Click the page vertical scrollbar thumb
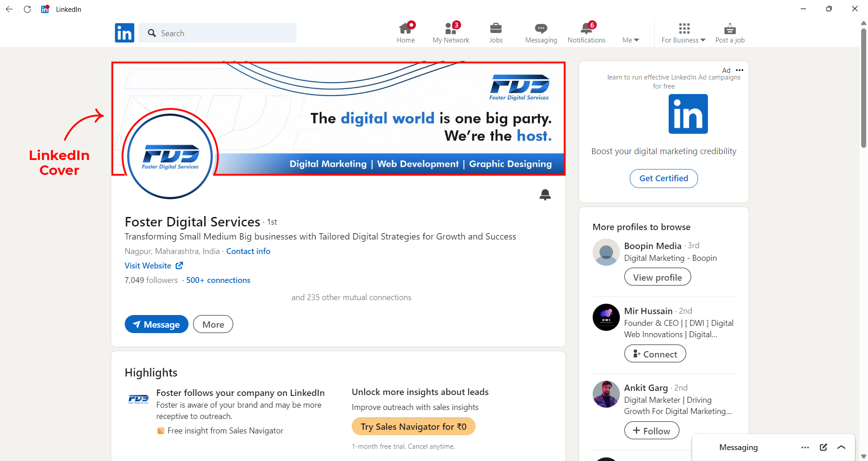 click(863, 88)
